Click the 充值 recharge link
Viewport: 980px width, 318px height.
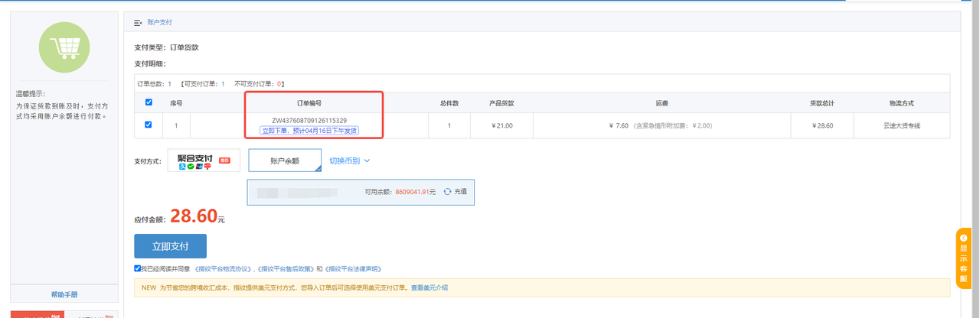(460, 192)
